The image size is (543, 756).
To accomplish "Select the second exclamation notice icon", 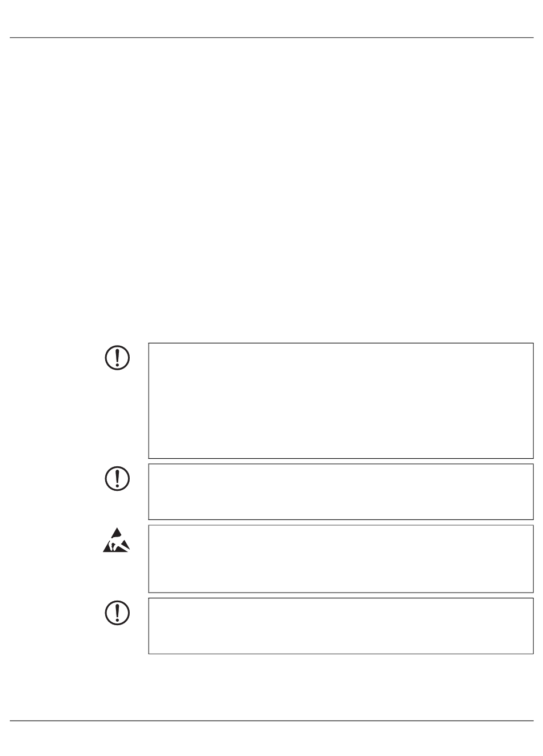I will pyautogui.click(x=117, y=478).
